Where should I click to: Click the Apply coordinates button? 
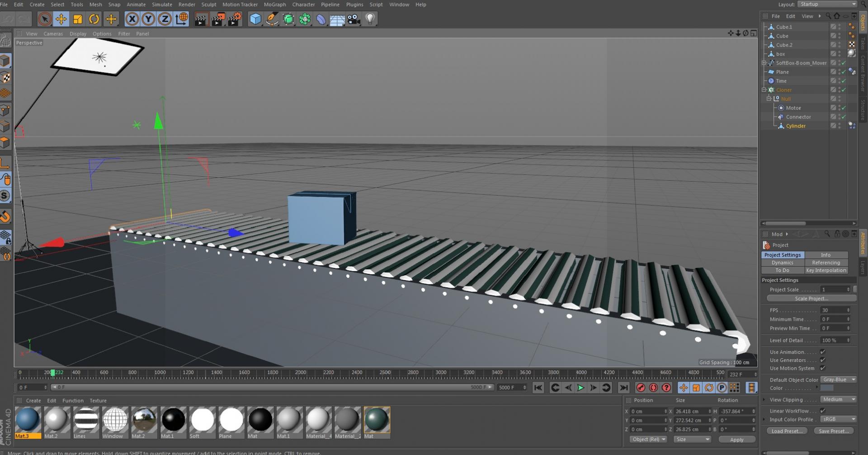click(x=736, y=440)
